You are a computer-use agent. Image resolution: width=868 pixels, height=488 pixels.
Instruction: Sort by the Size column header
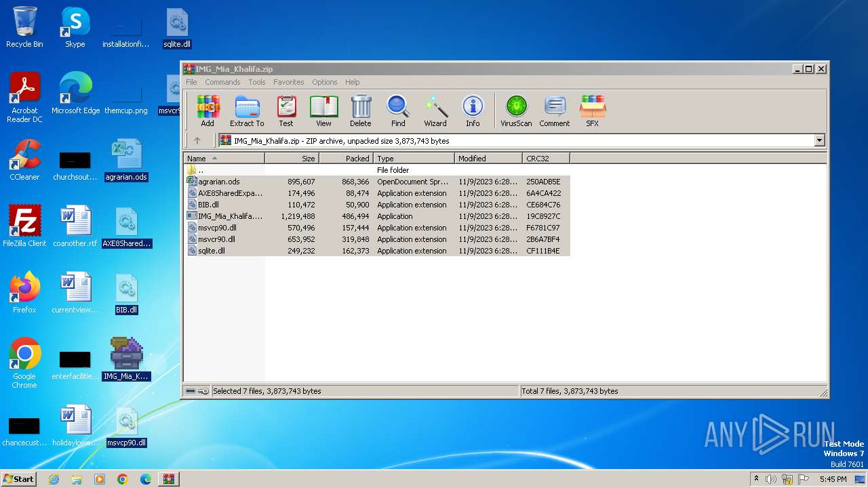(292, 159)
